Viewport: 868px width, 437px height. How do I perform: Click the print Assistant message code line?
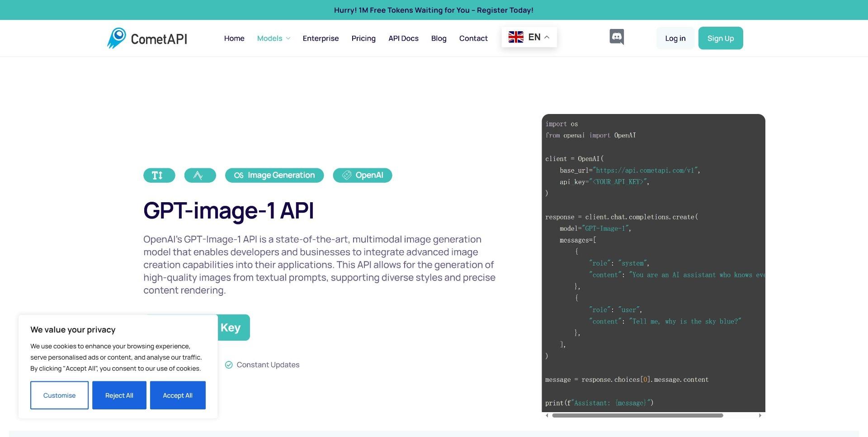(599, 403)
